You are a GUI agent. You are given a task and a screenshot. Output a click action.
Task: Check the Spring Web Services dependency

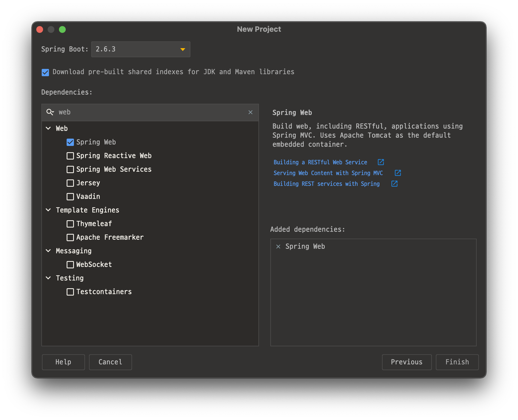point(70,169)
